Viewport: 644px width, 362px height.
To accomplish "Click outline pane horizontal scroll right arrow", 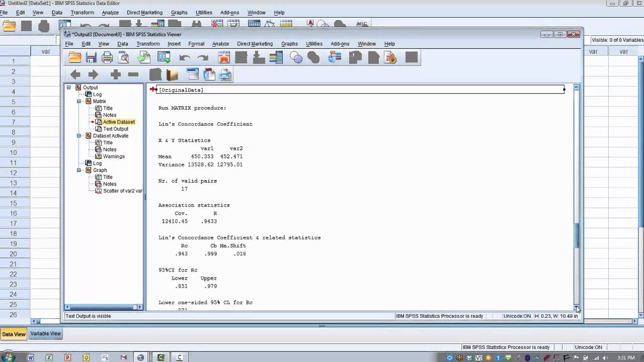I will (x=140, y=307).
